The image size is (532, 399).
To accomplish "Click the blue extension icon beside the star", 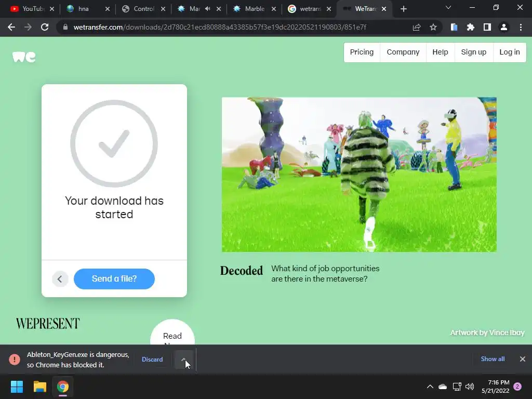I will coord(454,27).
